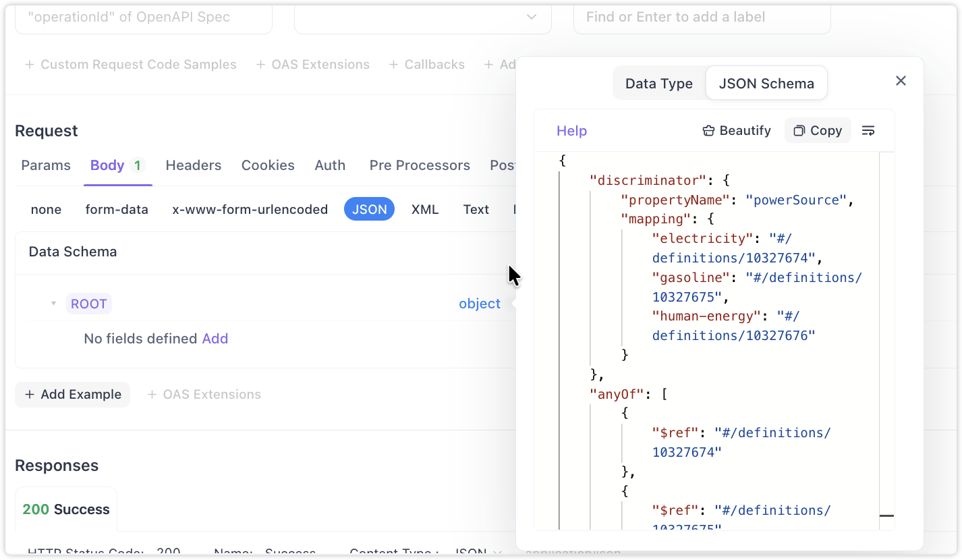Open the Headers tab
Screen dimensions: 962x560
[194, 165]
